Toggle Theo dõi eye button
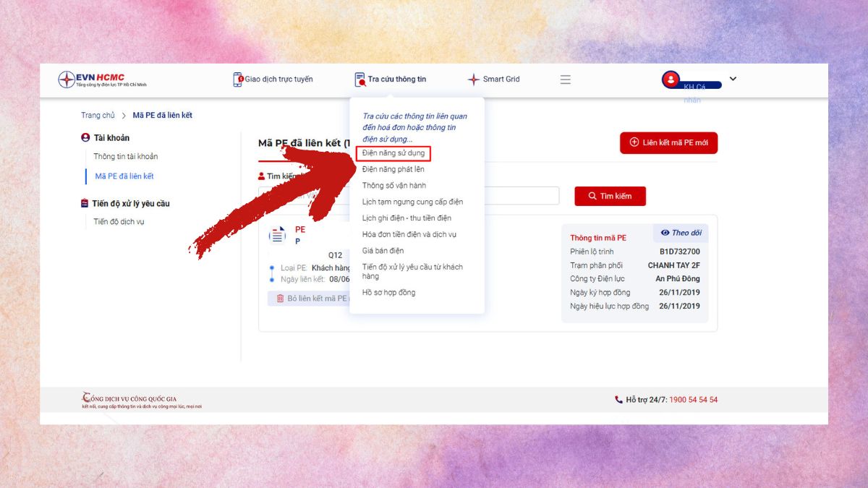This screenshot has width=868, height=488. [x=681, y=233]
